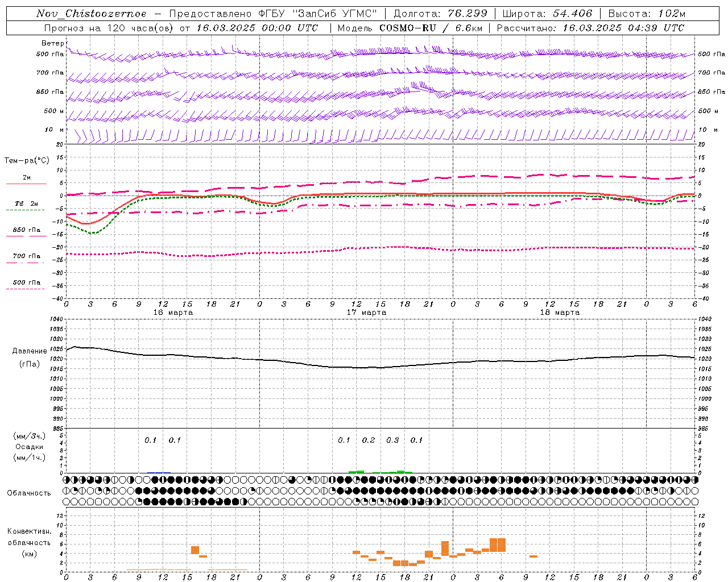Select the latitude value 'Широта: 54.406'
The width and height of the screenshot is (728, 582).
pos(547,14)
